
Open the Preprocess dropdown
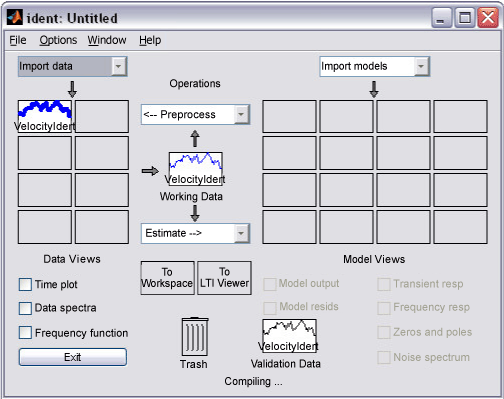196,115
